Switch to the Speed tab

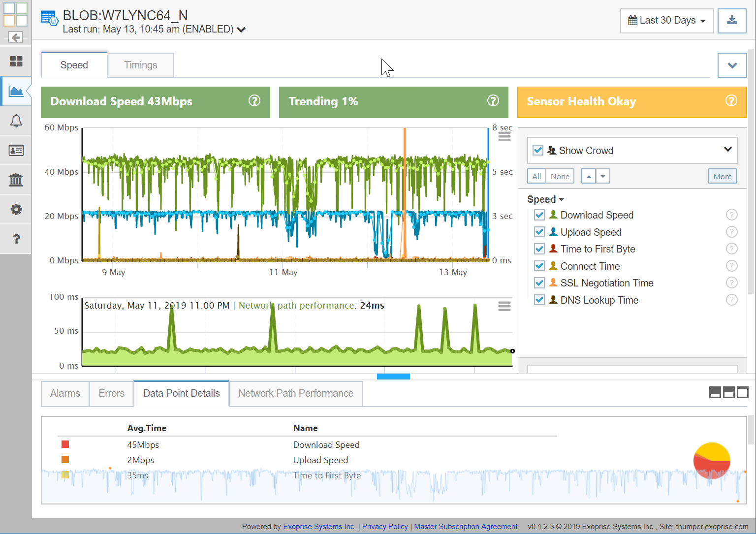pos(74,65)
